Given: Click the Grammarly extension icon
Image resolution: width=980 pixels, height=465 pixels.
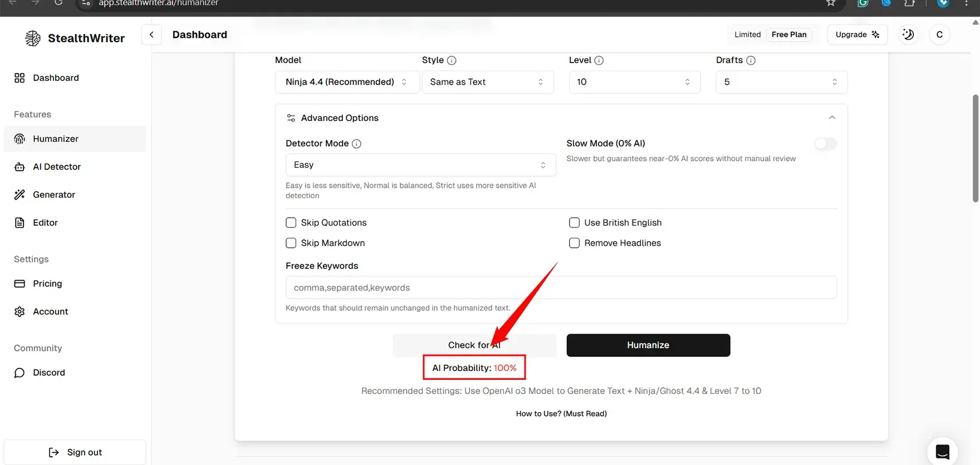Looking at the screenshot, I should tap(863, 3).
